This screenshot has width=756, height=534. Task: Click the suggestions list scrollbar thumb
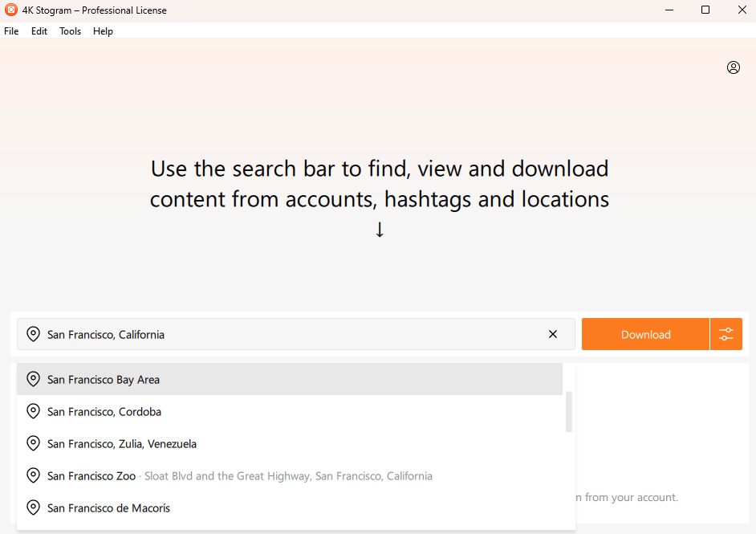(568, 411)
